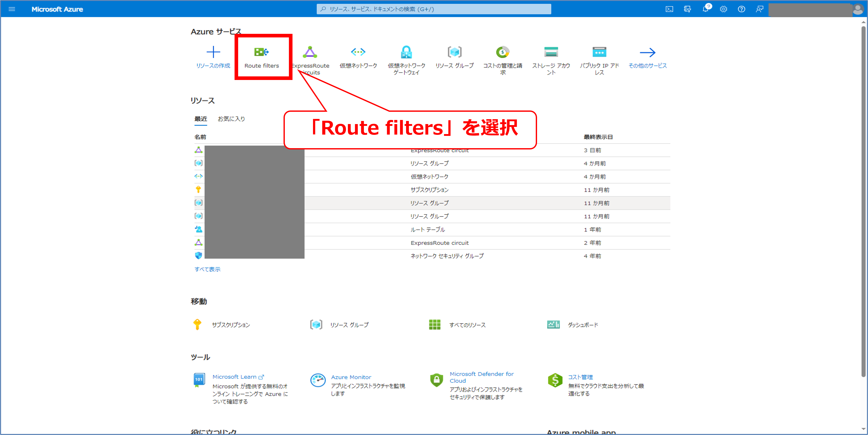Switch to the お気に入り tab
This screenshot has height=435, width=868.
(x=231, y=119)
